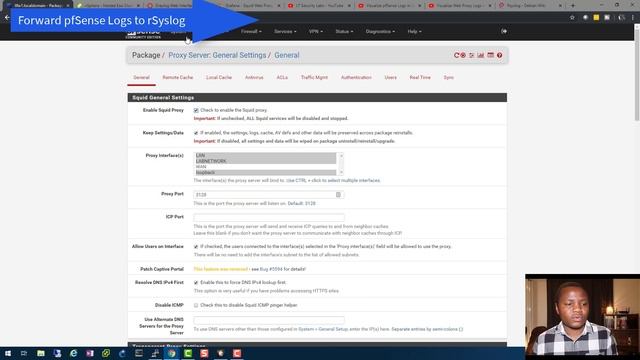
Task: Stop the Squid service icon
Action: tap(463, 55)
